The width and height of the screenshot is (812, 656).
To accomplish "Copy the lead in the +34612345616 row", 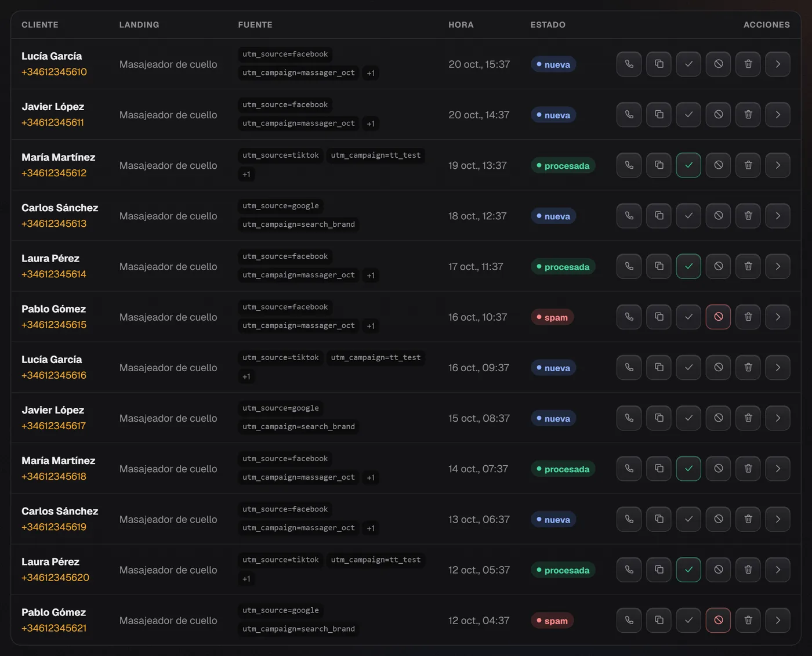I will coord(659,367).
